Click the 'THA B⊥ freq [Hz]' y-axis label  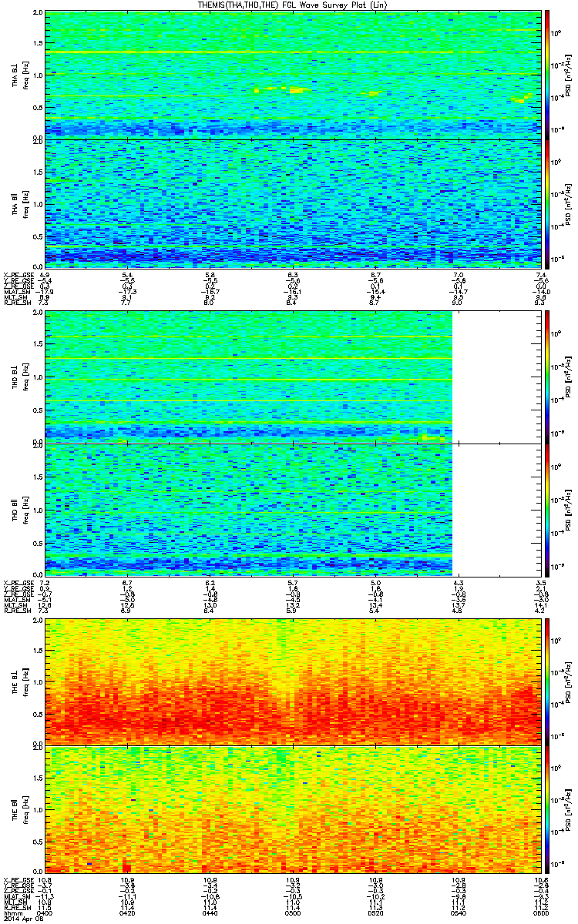click(18, 75)
